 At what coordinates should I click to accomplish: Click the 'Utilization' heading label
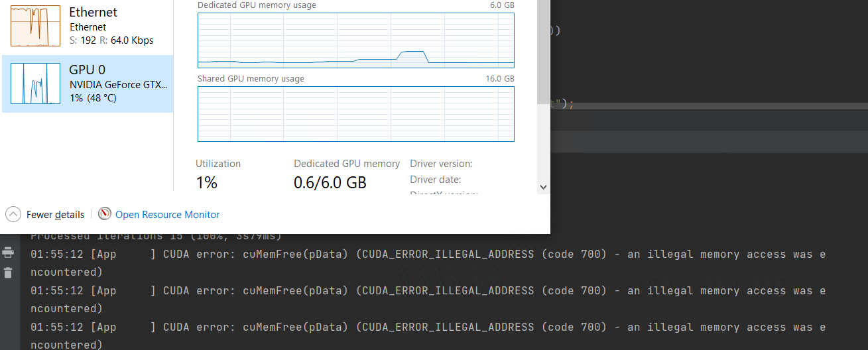[x=218, y=164]
